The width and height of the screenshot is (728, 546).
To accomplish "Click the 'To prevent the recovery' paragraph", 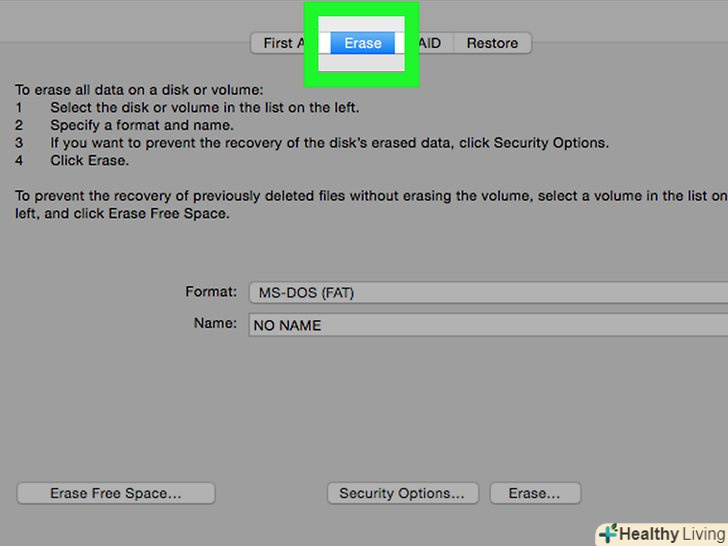I will click(360, 196).
